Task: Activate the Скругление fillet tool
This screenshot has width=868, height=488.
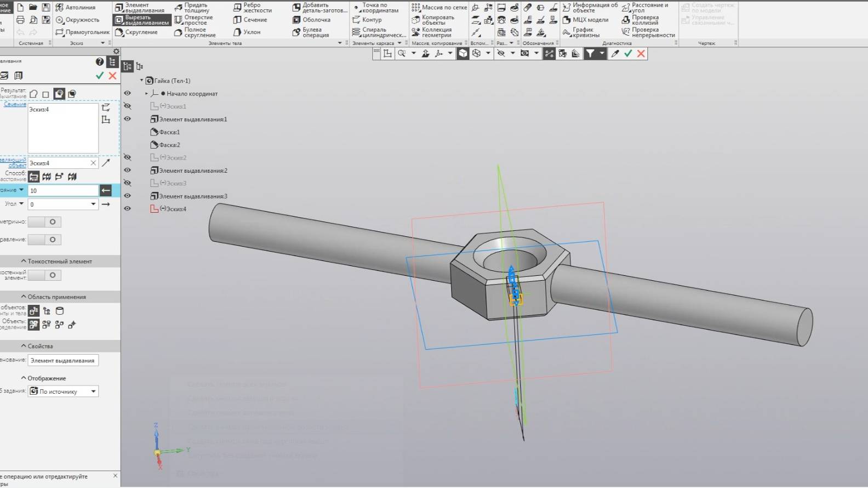Action: point(136,32)
